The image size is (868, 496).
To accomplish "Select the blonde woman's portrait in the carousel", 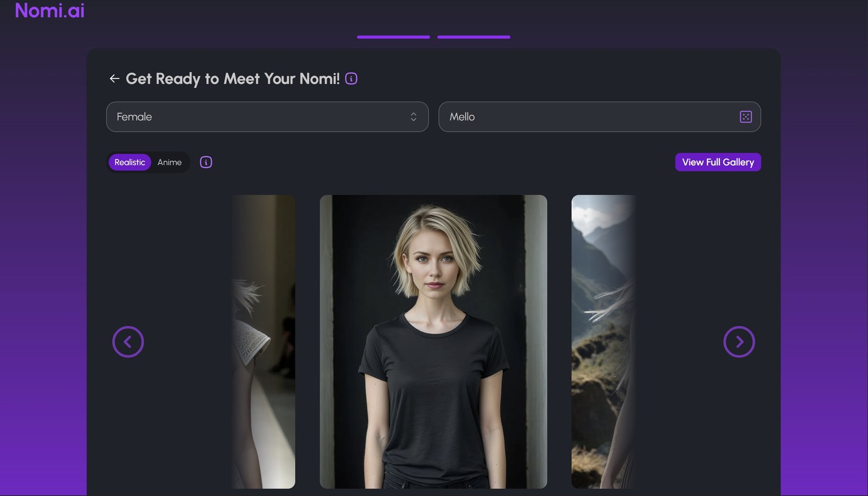I will coord(433,342).
